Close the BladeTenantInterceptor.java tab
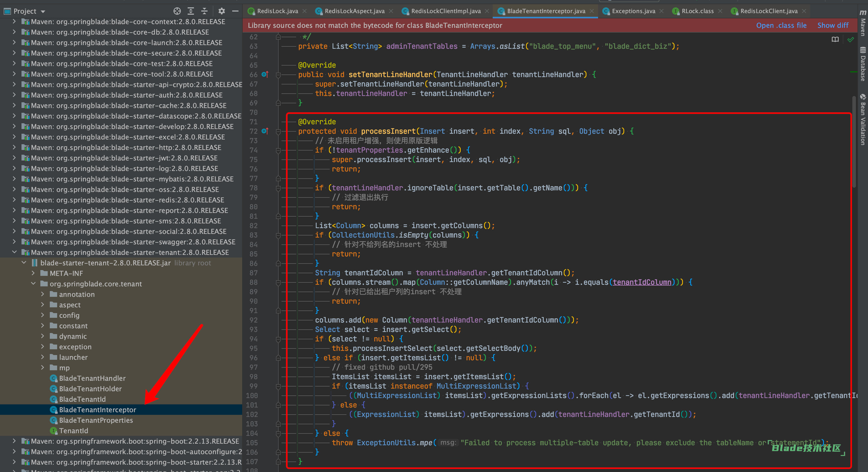This screenshot has width=868, height=472. click(x=592, y=11)
